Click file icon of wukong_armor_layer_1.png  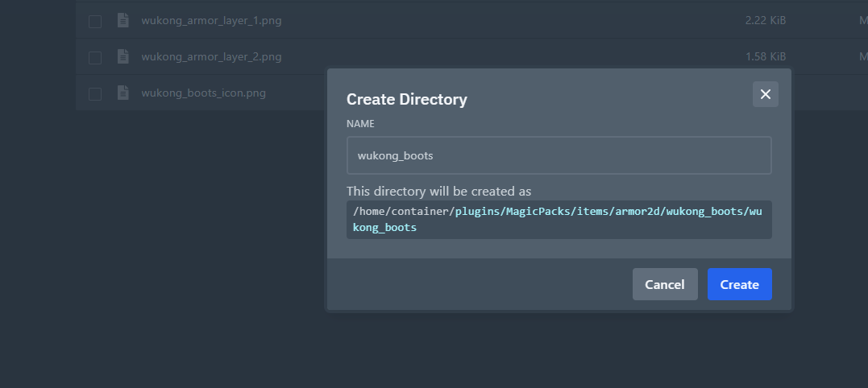pos(123,20)
